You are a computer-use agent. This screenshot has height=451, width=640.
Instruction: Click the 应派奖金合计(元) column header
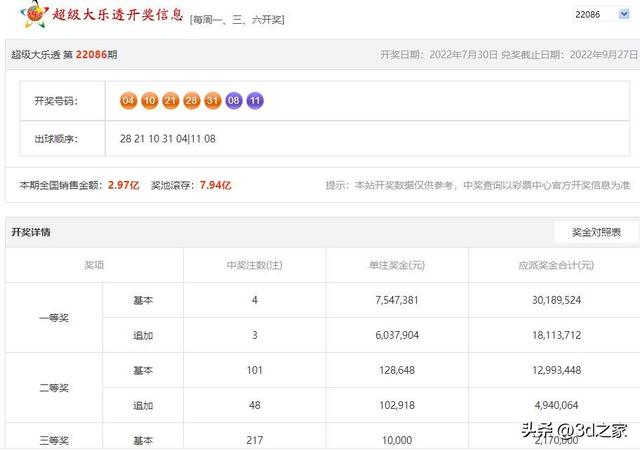pyautogui.click(x=556, y=265)
